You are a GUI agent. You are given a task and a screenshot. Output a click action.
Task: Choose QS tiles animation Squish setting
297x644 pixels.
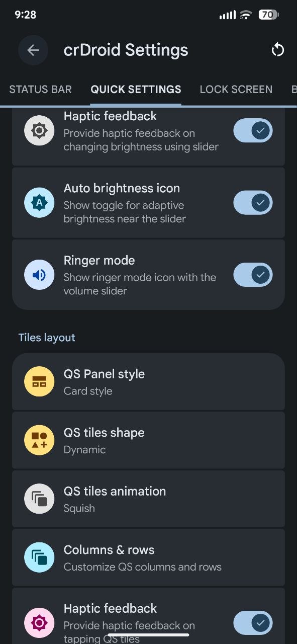(x=148, y=499)
